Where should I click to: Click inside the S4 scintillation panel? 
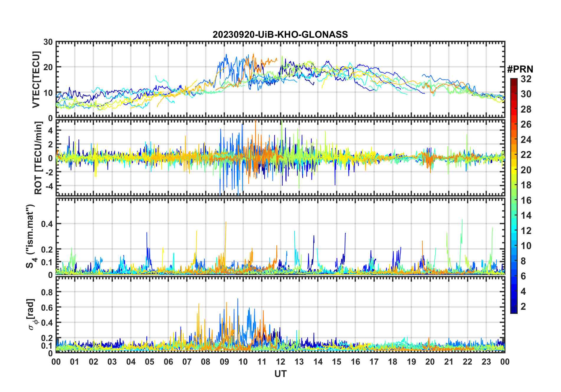pos(280,236)
